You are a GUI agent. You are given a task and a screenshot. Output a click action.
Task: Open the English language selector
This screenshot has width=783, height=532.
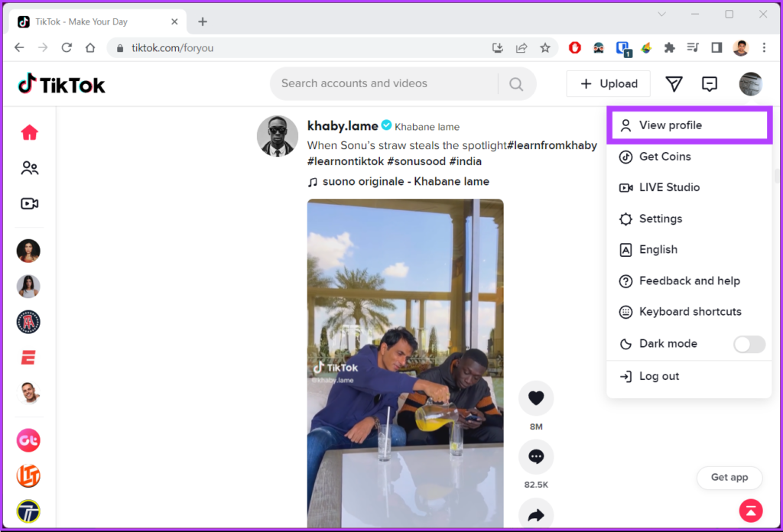pos(658,250)
